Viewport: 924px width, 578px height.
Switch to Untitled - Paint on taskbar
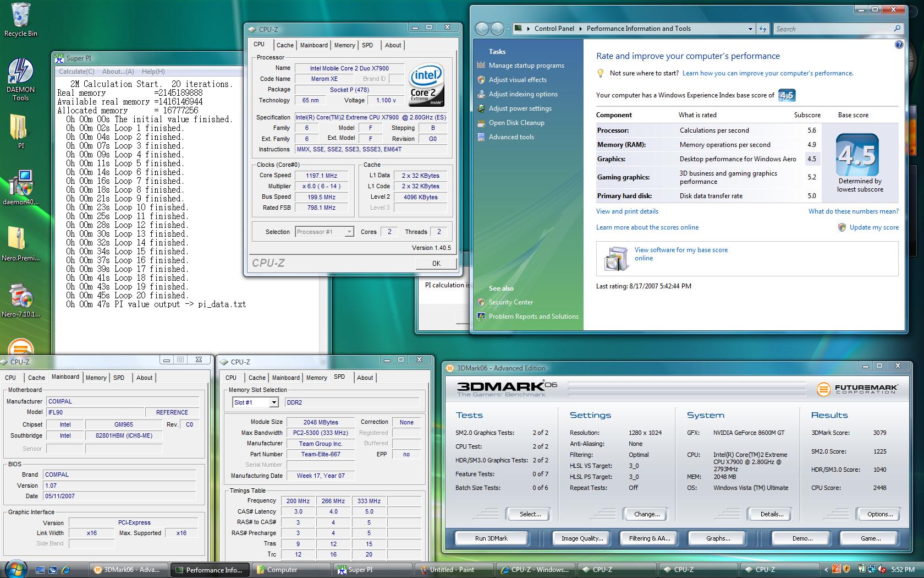click(454, 570)
